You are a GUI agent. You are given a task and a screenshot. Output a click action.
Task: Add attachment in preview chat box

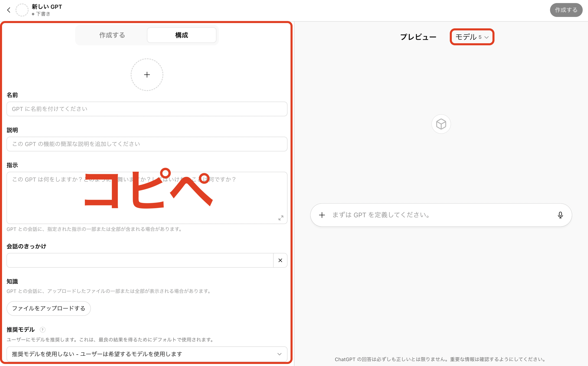pos(322,215)
